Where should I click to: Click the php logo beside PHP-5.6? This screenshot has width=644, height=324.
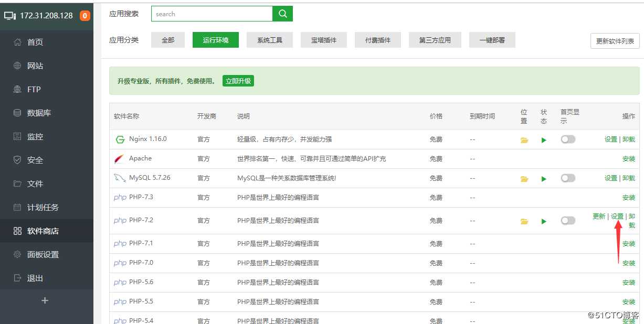pyautogui.click(x=120, y=283)
